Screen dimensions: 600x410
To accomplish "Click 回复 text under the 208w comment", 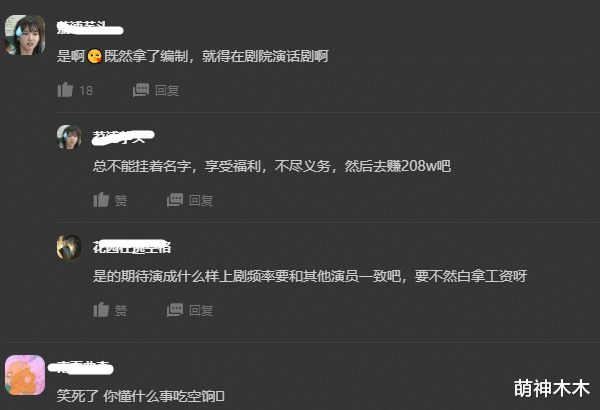I will (x=201, y=200).
